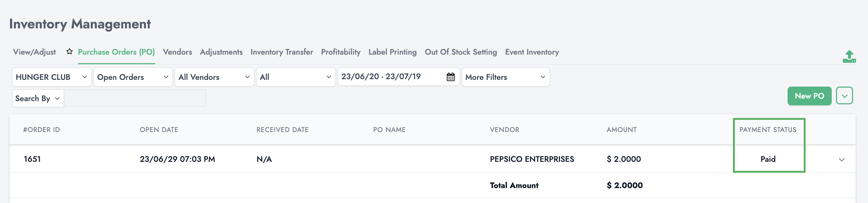
Task: Click the calendar icon in date range
Action: (x=450, y=77)
